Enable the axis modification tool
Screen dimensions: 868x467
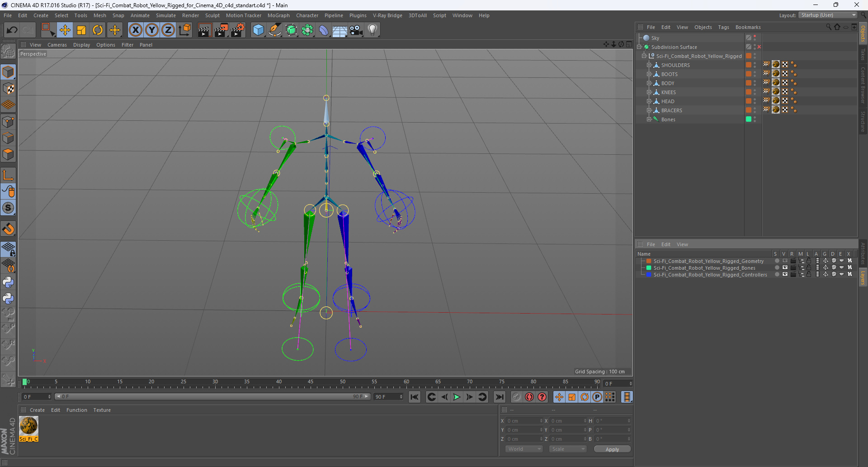[x=8, y=176]
